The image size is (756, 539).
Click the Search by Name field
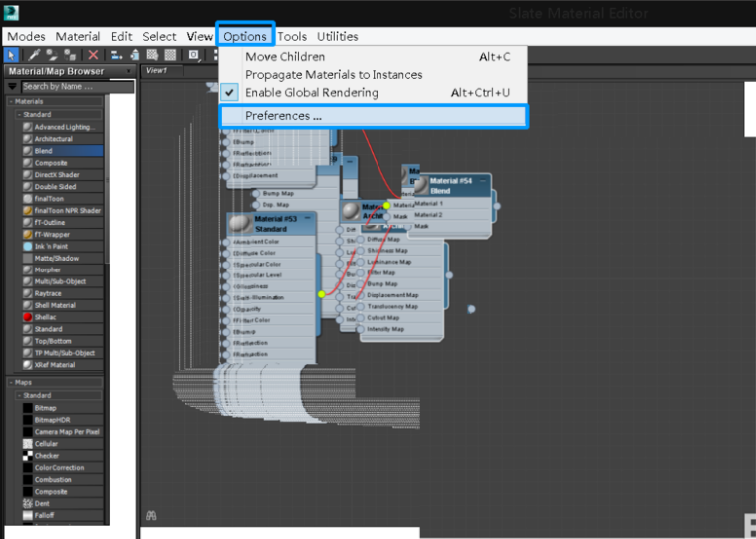coord(78,87)
